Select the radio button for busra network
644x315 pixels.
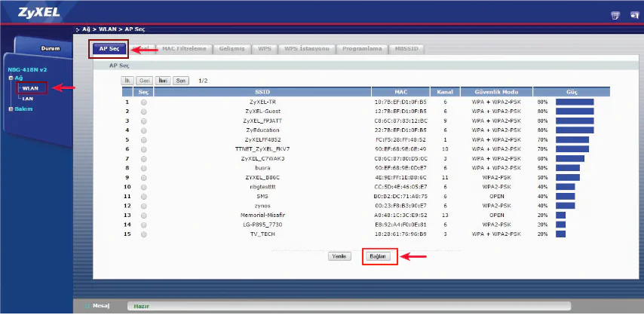click(144, 167)
